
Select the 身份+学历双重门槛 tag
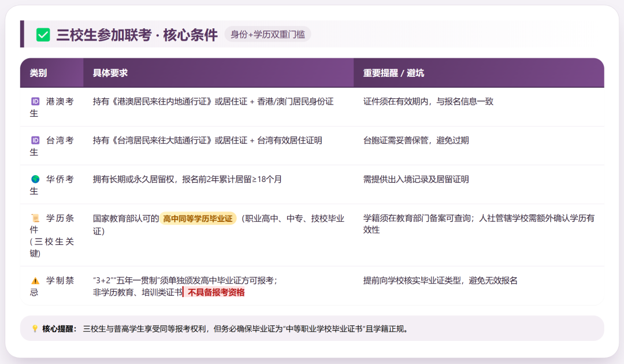pos(268,35)
